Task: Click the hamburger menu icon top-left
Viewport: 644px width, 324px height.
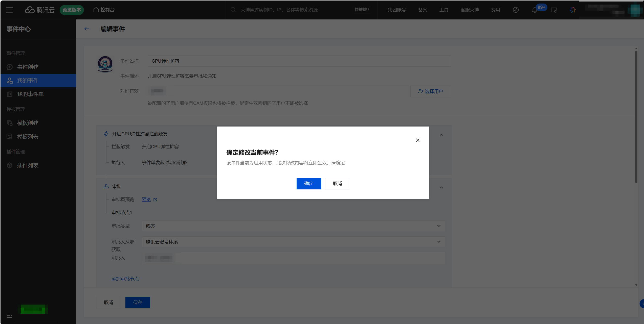Action: click(x=10, y=10)
